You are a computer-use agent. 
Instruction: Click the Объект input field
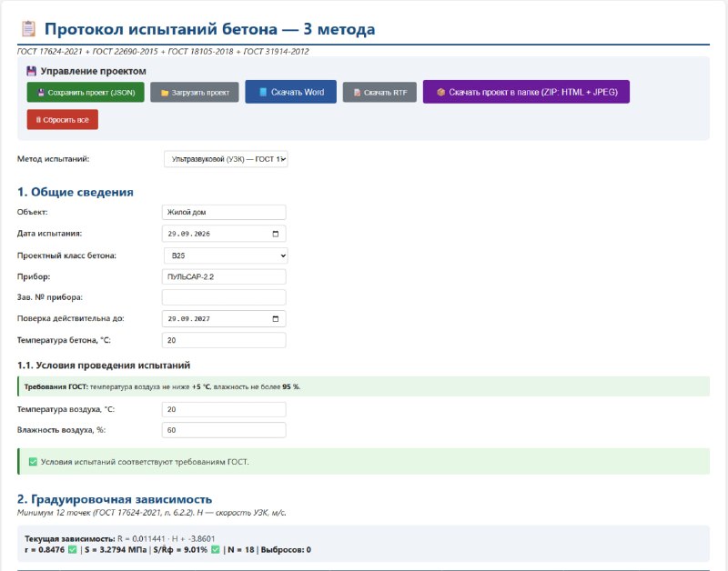[224, 213]
